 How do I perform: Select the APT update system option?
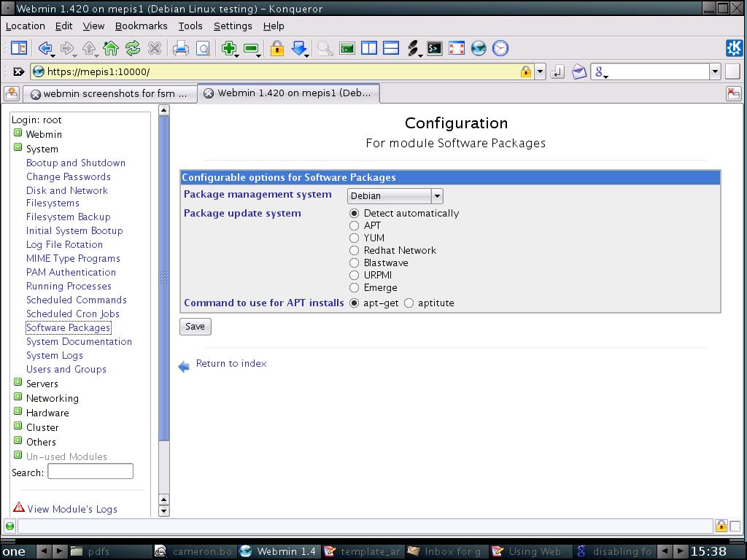354,226
